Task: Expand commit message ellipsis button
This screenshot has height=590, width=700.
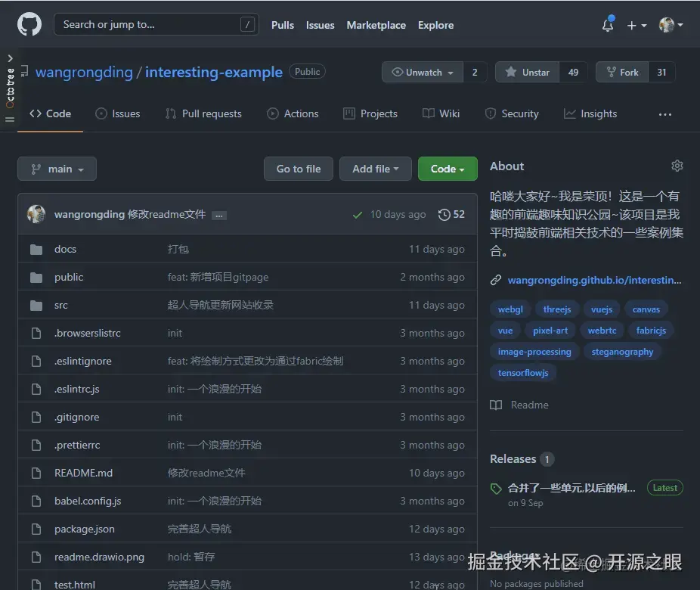Action: click(219, 216)
